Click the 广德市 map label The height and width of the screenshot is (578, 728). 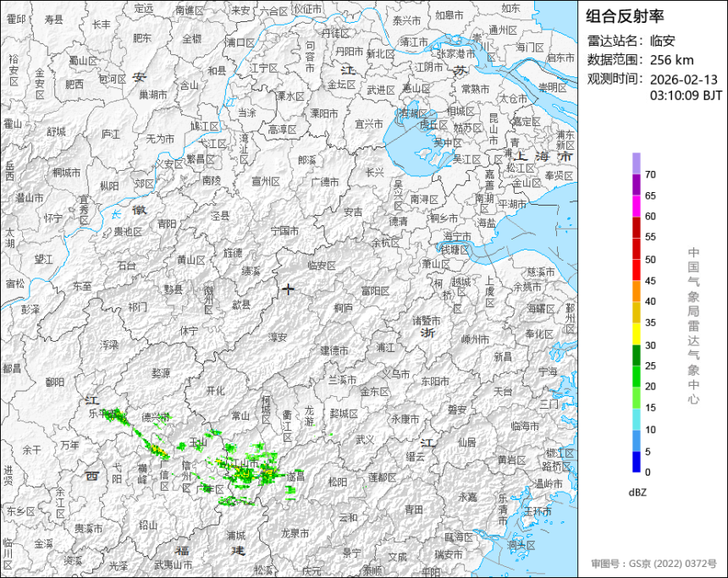324,182
